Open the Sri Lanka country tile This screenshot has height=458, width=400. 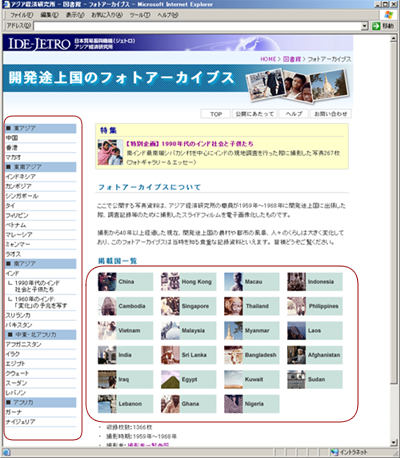[188, 355]
